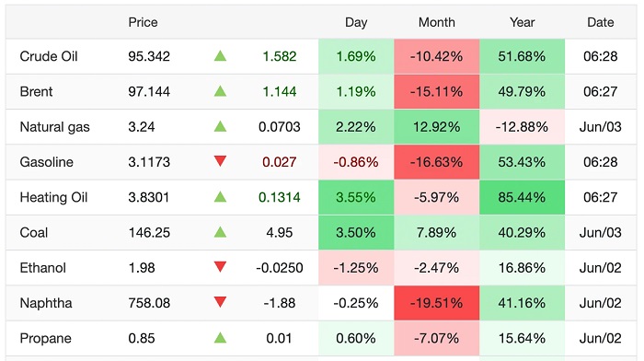
Task: Click the green up arrow in Brent row
Action: pos(220,91)
